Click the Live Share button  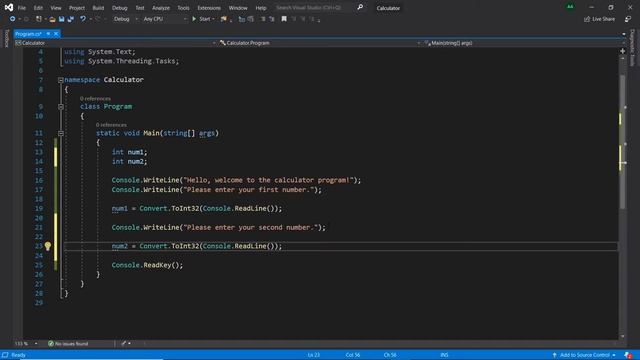pos(599,19)
